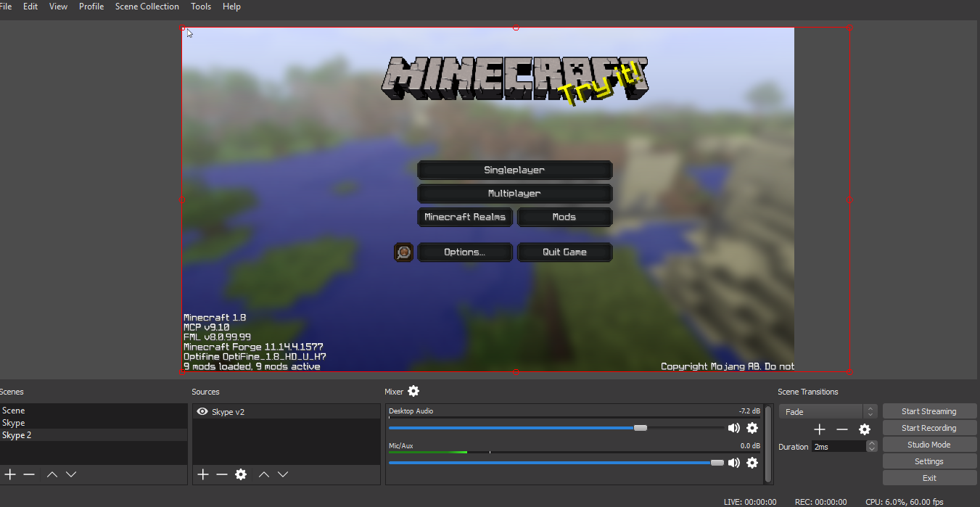Move source down with arrow icon

click(x=283, y=474)
